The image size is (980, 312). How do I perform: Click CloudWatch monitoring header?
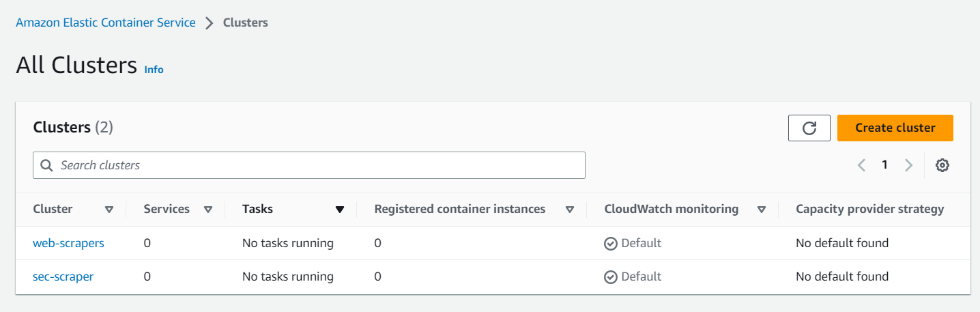click(x=672, y=209)
